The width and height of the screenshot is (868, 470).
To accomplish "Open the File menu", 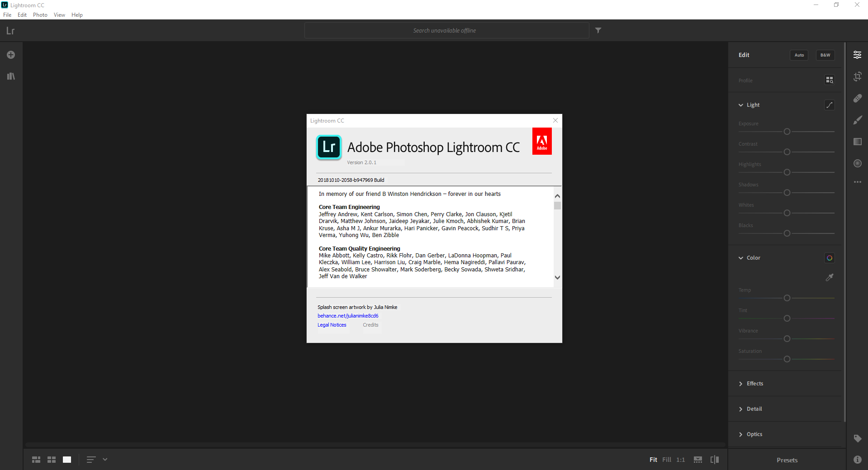I will click(7, 15).
